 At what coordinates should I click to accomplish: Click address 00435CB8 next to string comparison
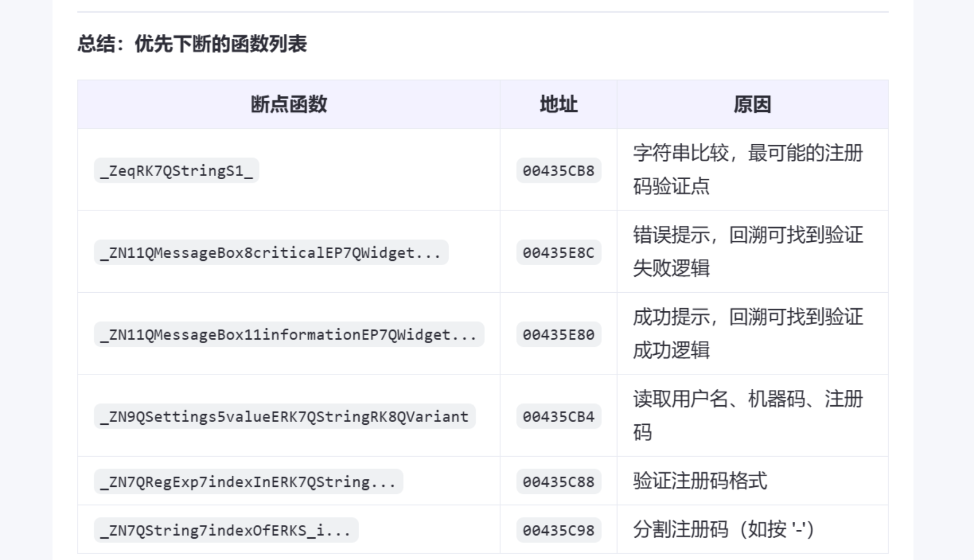559,171
